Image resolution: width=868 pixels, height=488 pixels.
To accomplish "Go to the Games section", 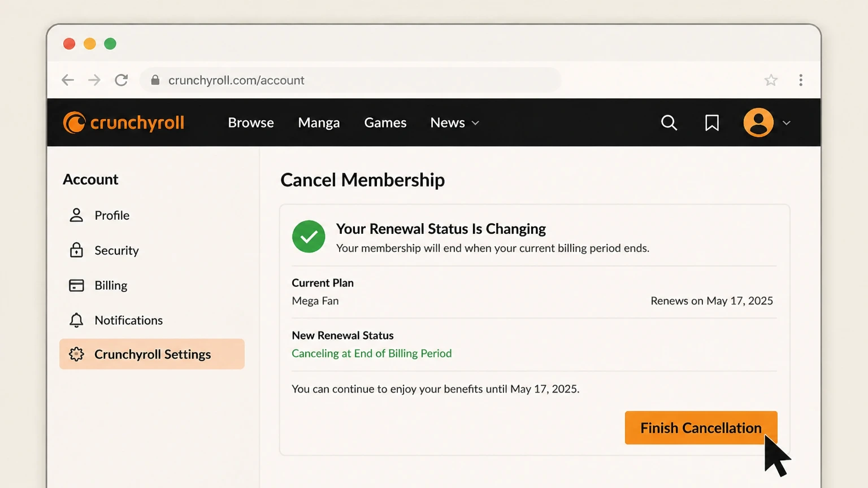I will tap(385, 123).
